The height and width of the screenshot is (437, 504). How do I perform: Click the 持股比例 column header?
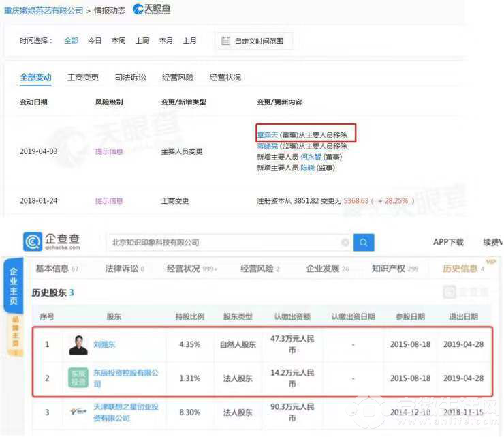(x=189, y=316)
